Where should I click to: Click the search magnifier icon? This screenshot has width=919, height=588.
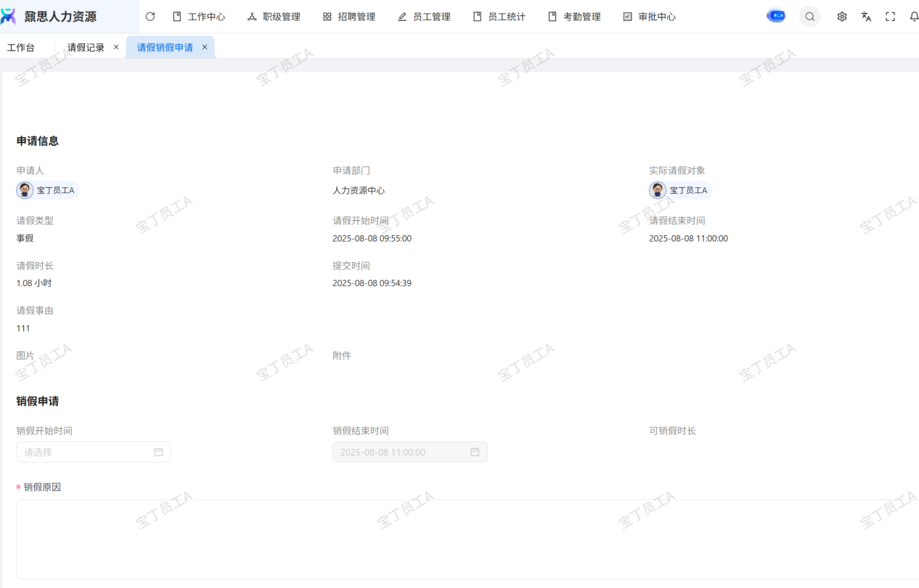(x=809, y=17)
